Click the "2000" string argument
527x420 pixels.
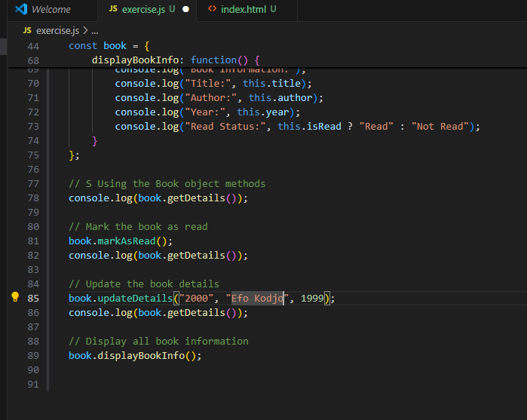coord(196,299)
